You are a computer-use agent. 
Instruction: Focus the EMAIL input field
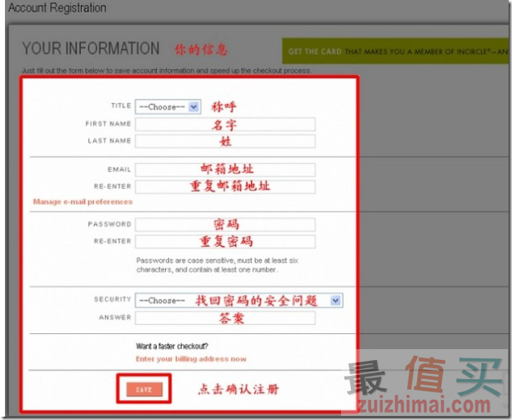pyautogui.click(x=225, y=170)
